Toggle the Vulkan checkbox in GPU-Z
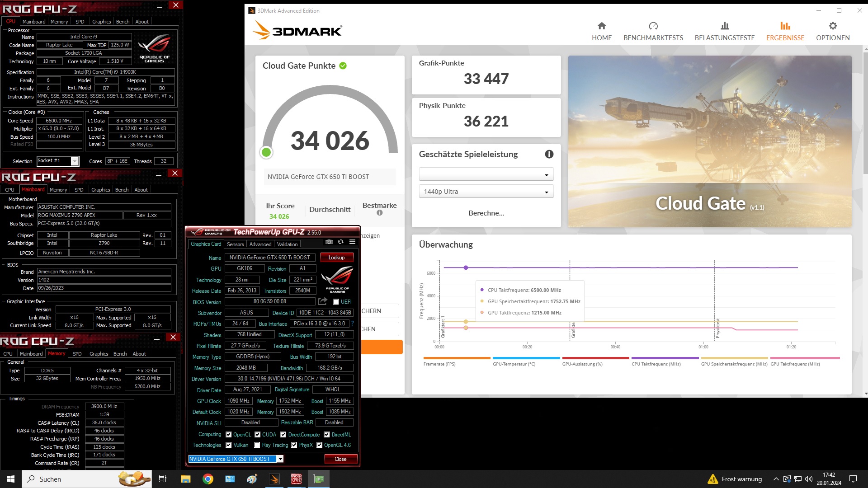The width and height of the screenshot is (868, 488). tap(229, 445)
